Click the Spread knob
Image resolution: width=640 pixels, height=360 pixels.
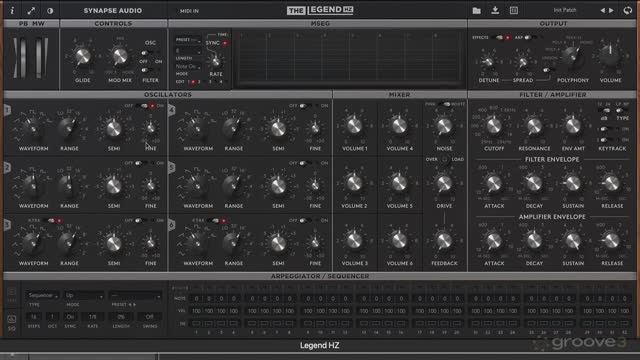[523, 62]
